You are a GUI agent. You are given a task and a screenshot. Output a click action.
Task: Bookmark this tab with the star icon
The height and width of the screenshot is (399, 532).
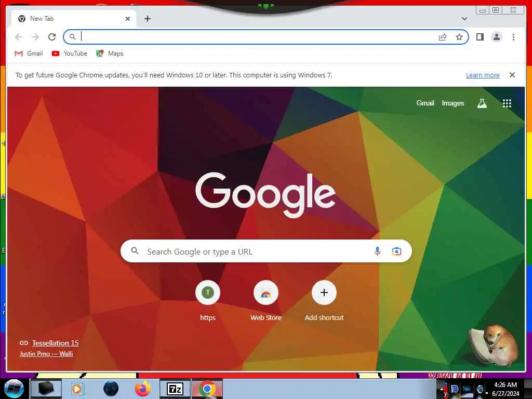pyautogui.click(x=459, y=37)
